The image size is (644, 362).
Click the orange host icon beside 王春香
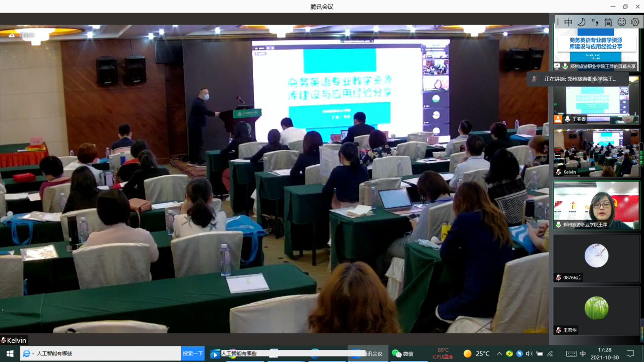[558, 119]
